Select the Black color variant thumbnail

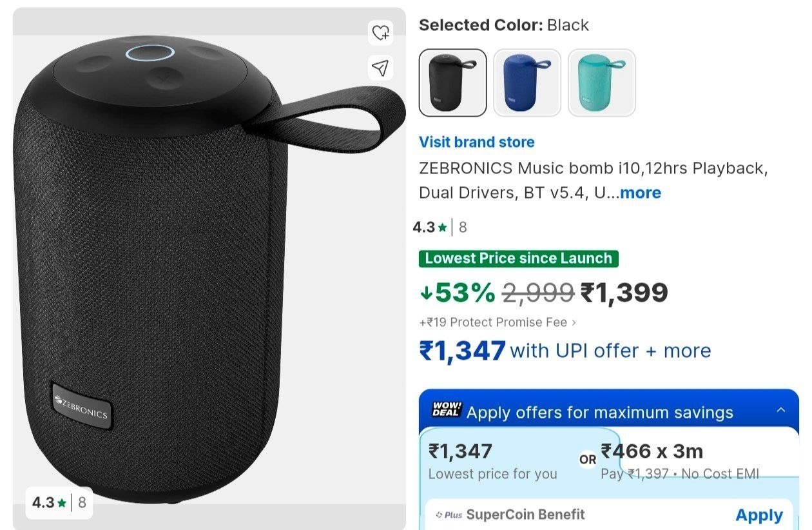[452, 83]
